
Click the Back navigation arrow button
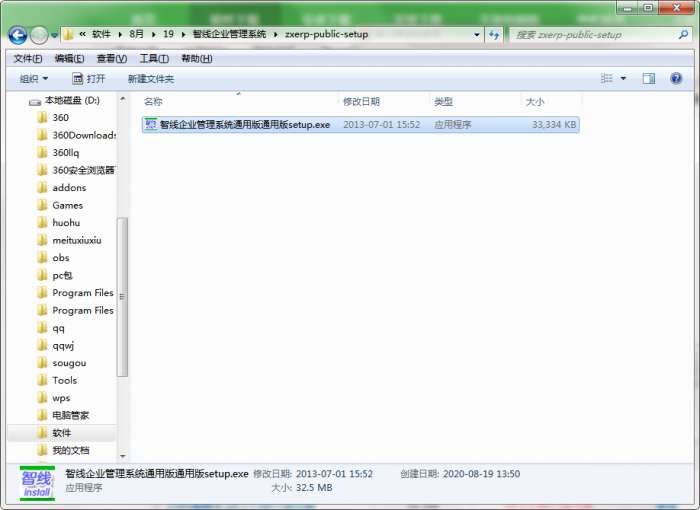tap(18, 35)
